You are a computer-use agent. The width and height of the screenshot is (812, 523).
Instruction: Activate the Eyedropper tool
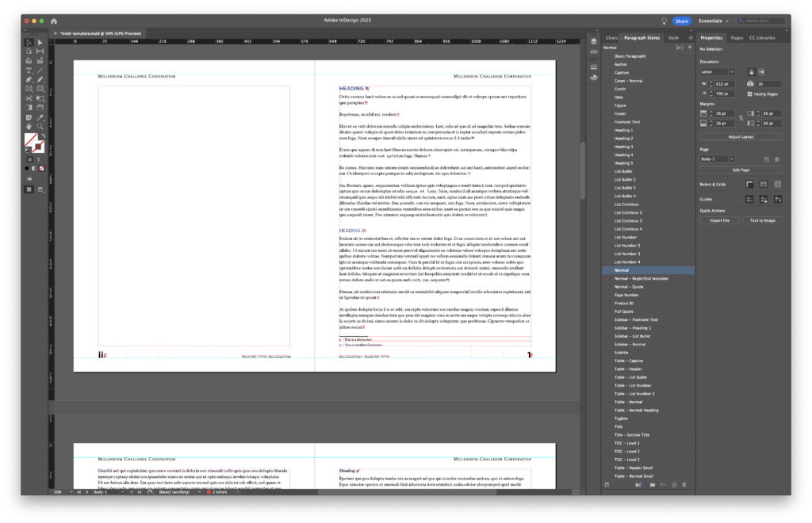click(40, 117)
